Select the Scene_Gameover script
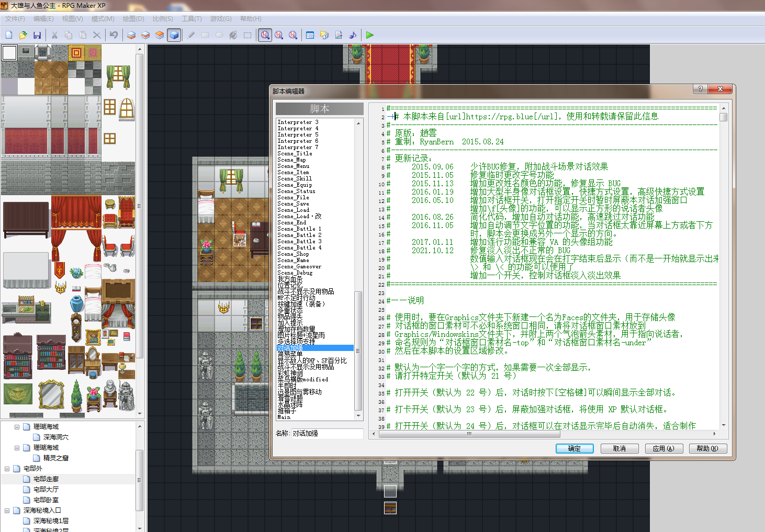The height and width of the screenshot is (532, 765). coord(299,266)
